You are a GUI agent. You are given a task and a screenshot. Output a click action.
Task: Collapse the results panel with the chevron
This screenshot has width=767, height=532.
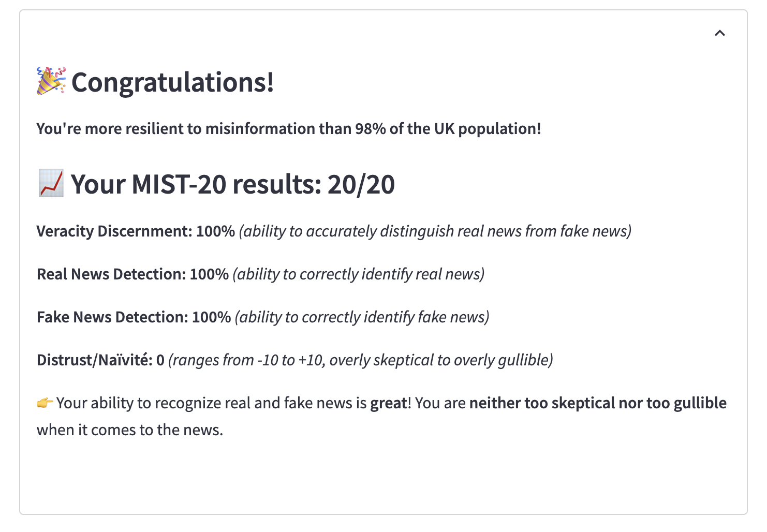coord(719,33)
